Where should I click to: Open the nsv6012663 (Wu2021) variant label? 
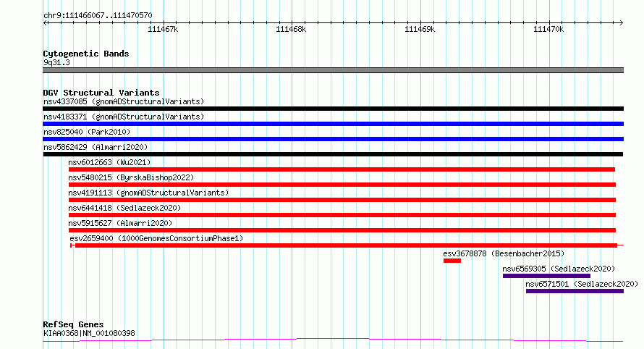(x=109, y=162)
